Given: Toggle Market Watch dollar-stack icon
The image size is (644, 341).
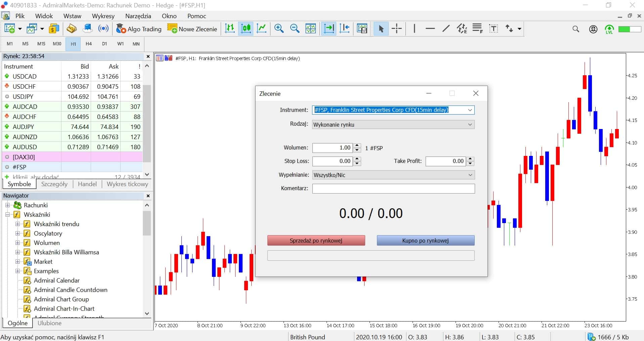Looking at the screenshot, I should pyautogui.click(x=54, y=29).
